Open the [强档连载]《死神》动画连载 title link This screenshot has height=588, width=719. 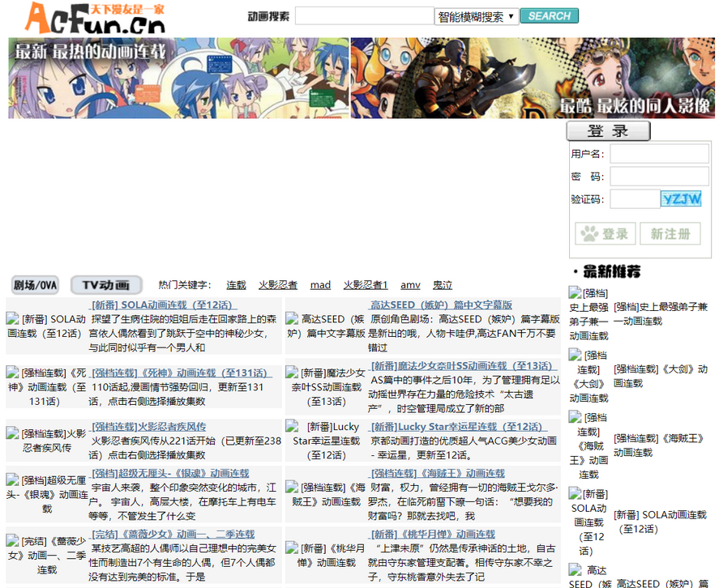tap(180, 373)
